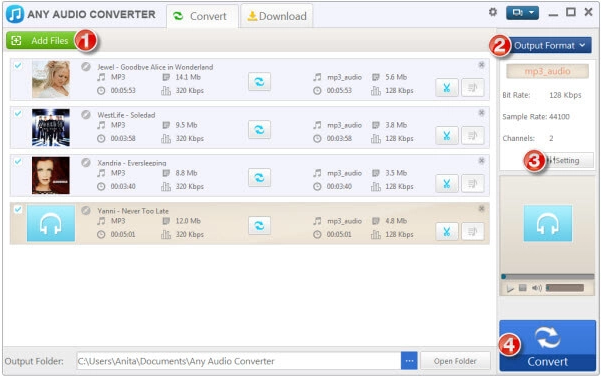
Task: Open tag editor icon for WestLife track
Action: 473,136
